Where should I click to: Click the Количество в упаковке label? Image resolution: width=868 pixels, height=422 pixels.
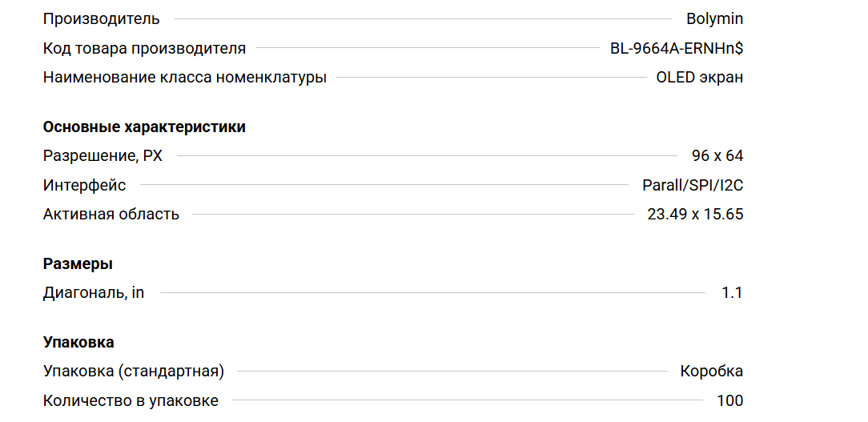pyautogui.click(x=131, y=401)
